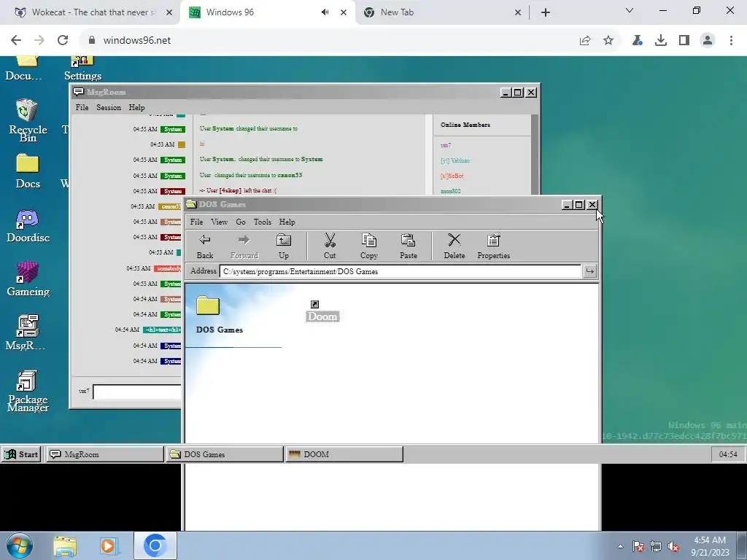Select the Doom shortcut in DOS Games

tap(322, 311)
